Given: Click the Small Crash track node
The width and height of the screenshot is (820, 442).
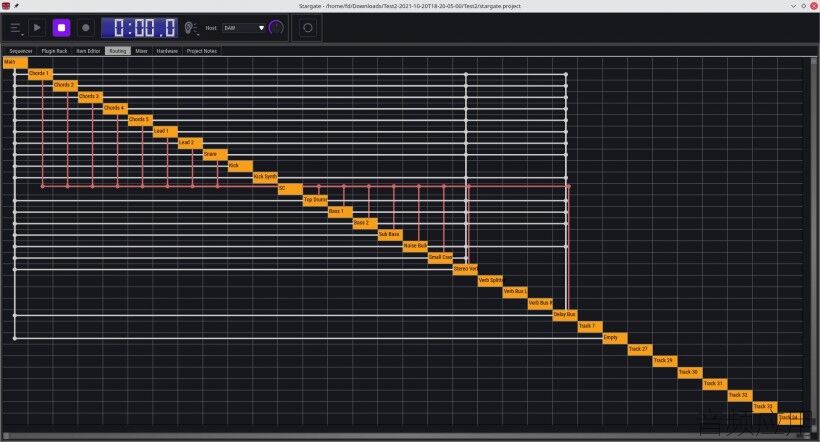Looking at the screenshot, I should click(440, 258).
